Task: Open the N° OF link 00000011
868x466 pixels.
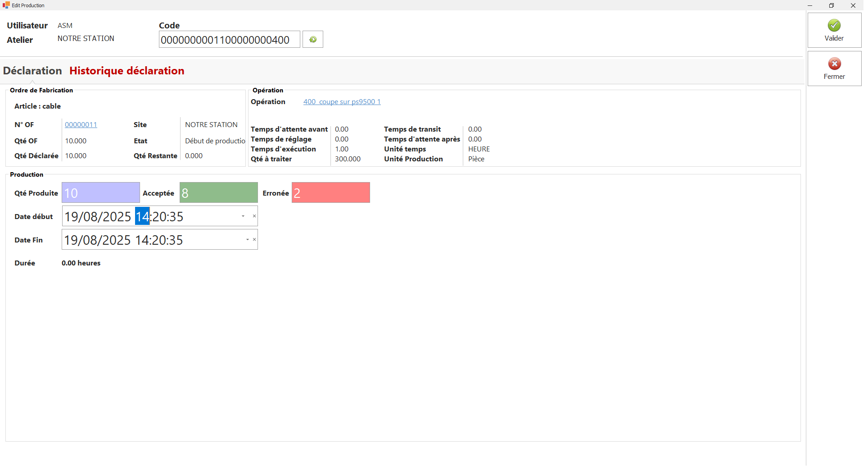Action: coord(81,125)
